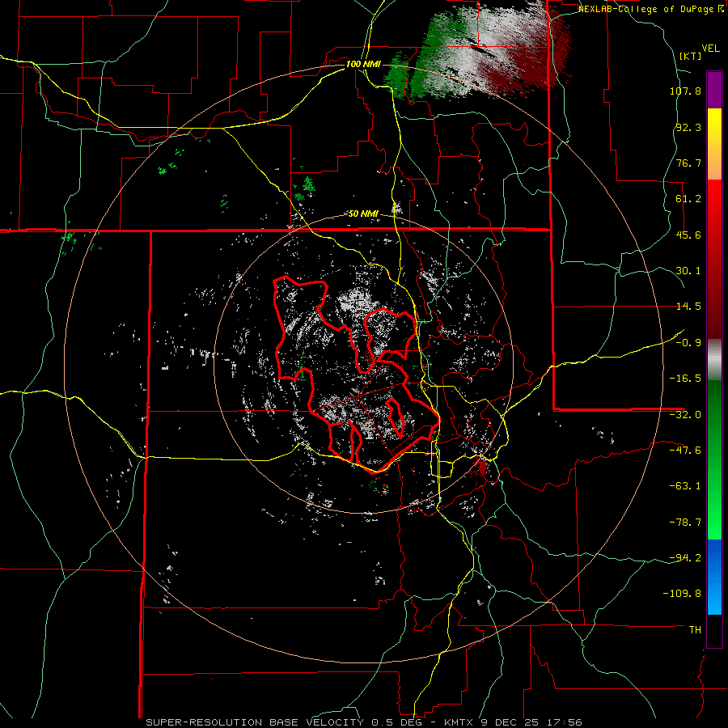Pick the green inbound segment of the color bar
Image resolution: width=728 pixels, height=728 pixels.
click(x=714, y=459)
